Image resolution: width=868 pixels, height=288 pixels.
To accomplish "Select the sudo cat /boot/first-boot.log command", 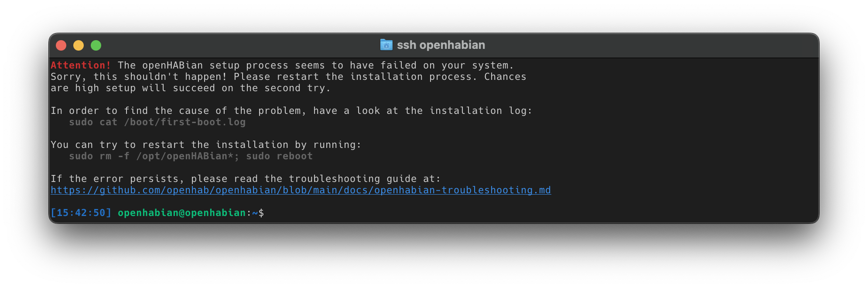I will click(x=158, y=122).
